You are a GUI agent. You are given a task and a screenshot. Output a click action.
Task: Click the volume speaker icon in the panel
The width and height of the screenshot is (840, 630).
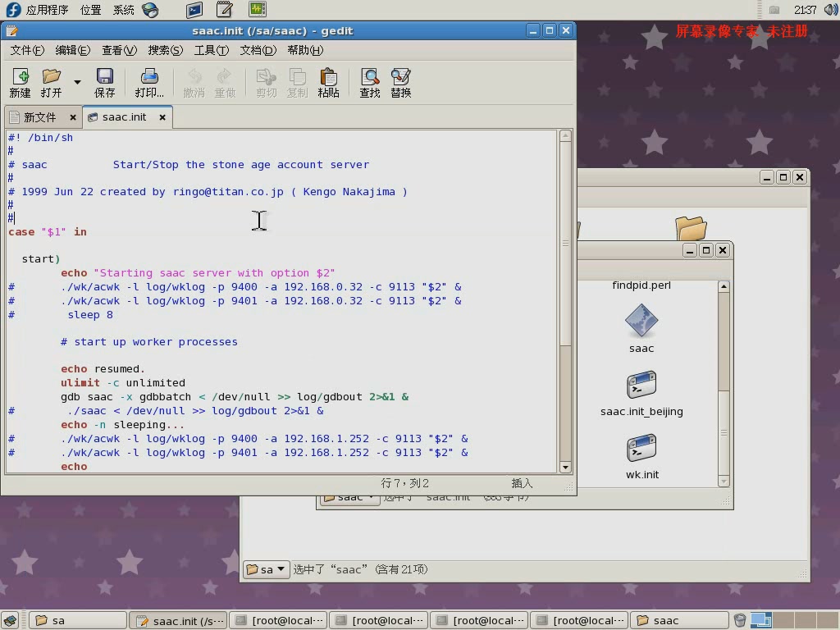click(x=831, y=10)
